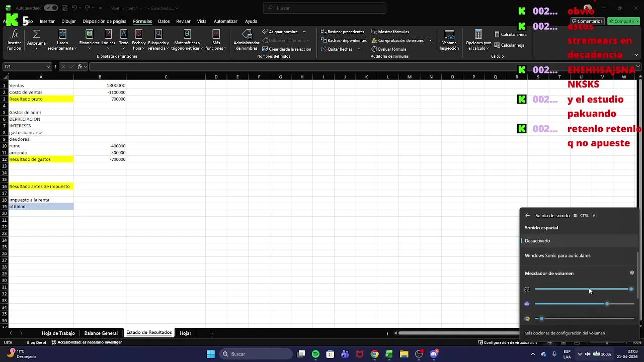Open the Automatizar ribbon tab
The height and width of the screenshot is (362, 644).
(225, 21)
